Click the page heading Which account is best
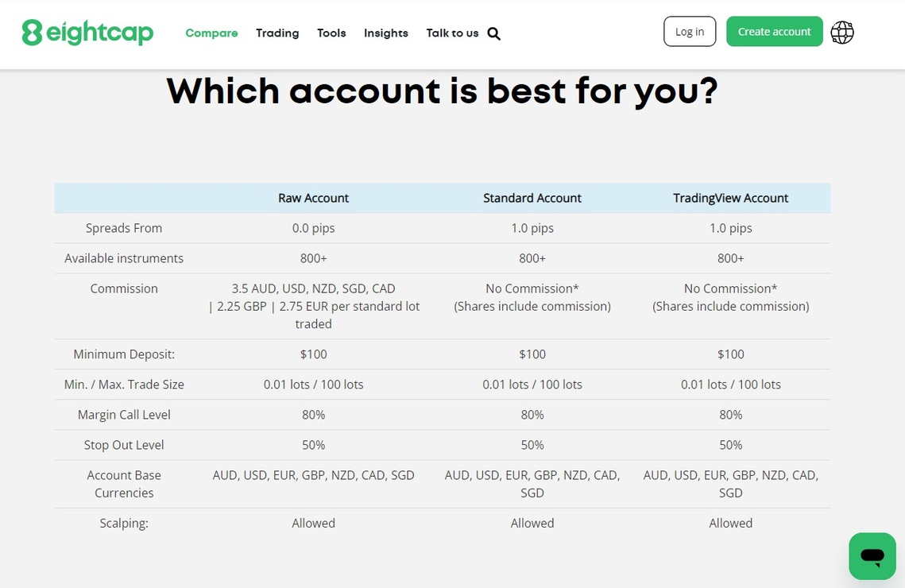 click(442, 91)
